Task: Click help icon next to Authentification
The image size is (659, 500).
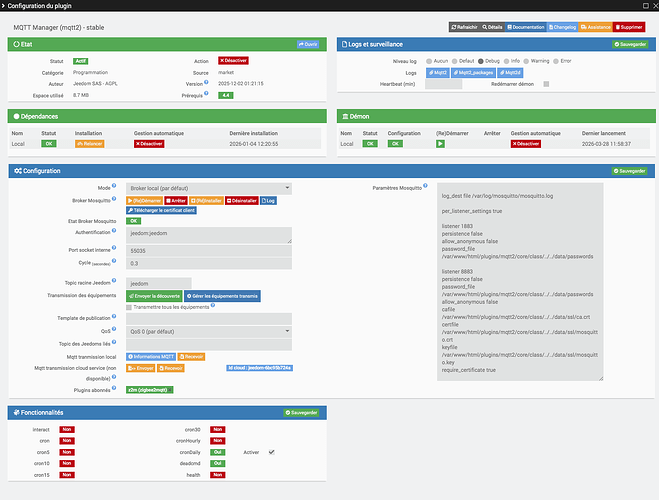Action: (x=114, y=230)
